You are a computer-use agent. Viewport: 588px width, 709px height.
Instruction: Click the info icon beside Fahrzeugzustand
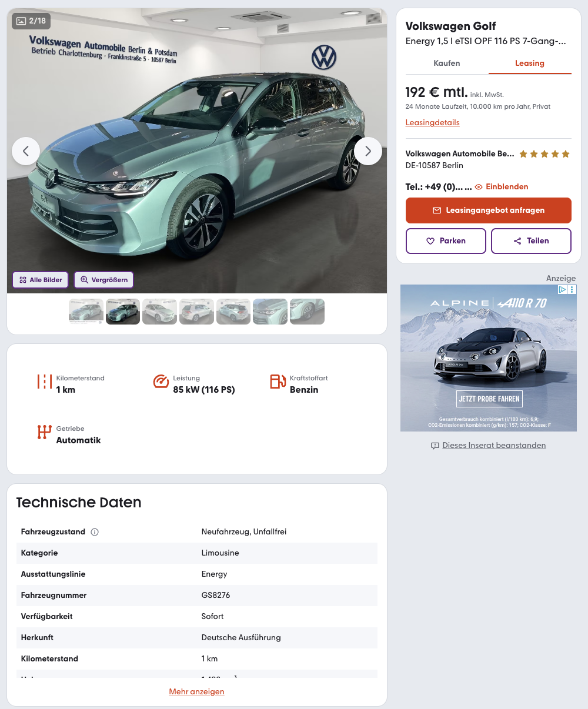pos(95,532)
